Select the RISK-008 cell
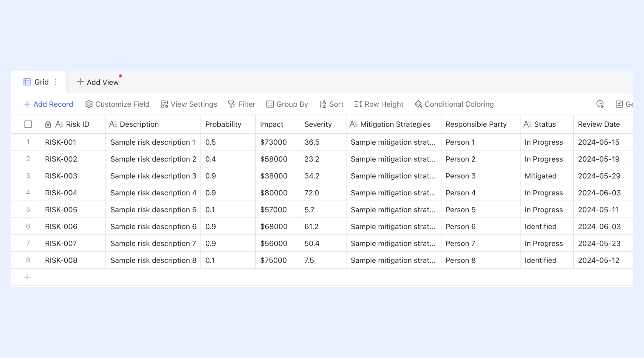 [73, 260]
